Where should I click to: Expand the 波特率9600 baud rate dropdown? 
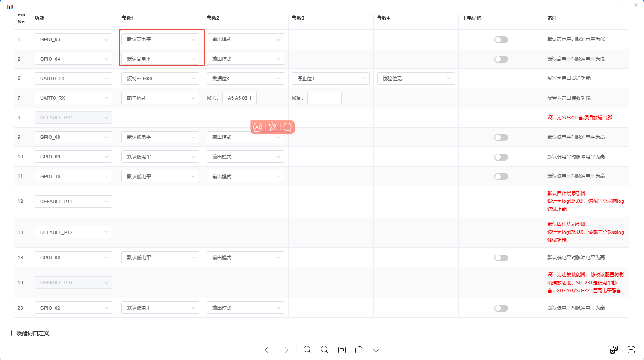(x=160, y=79)
